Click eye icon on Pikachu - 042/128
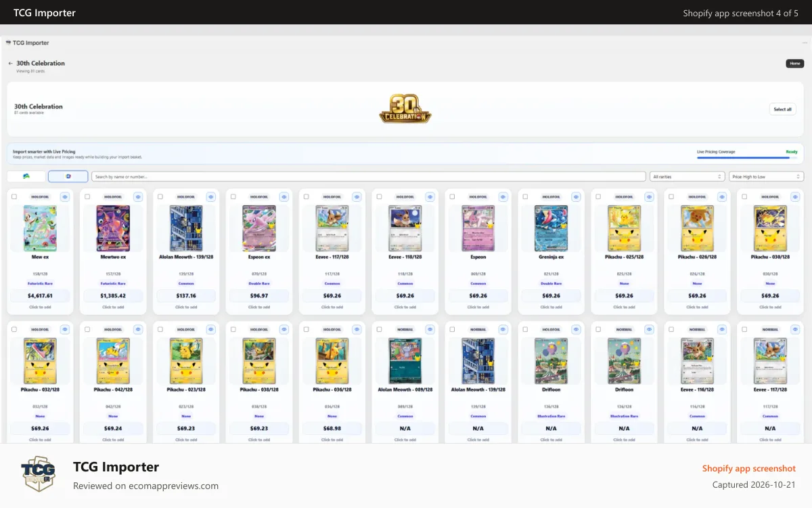Screen dimensions: 812x508 (x=138, y=329)
